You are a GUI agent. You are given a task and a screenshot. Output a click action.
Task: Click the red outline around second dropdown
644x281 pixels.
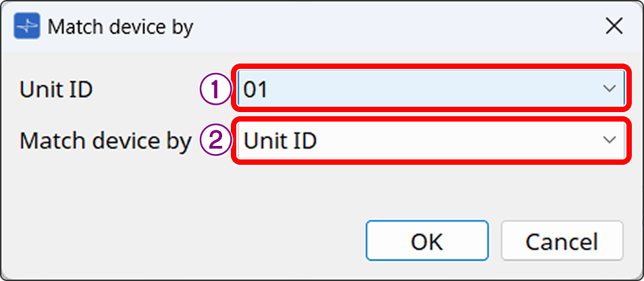(x=432, y=163)
